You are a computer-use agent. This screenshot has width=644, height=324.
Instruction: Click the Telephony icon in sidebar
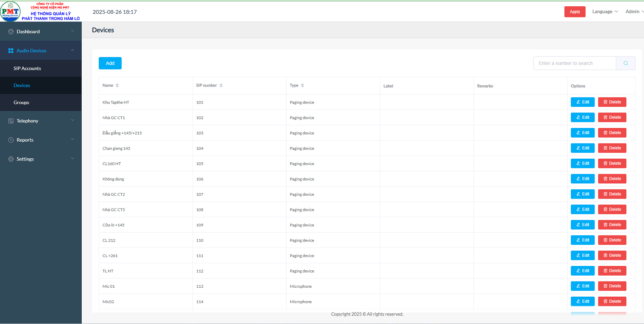point(11,121)
